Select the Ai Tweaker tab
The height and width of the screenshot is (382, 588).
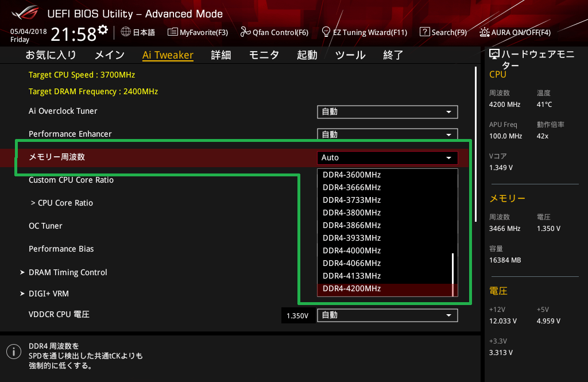pyautogui.click(x=168, y=55)
